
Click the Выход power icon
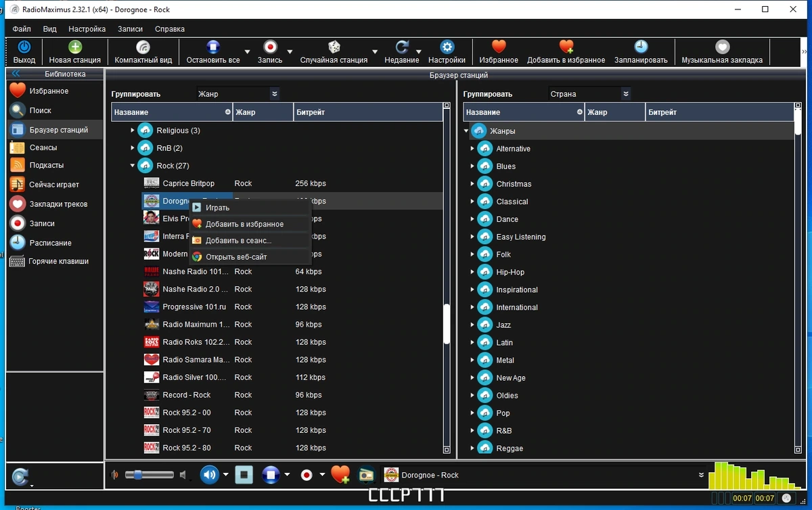pyautogui.click(x=24, y=47)
